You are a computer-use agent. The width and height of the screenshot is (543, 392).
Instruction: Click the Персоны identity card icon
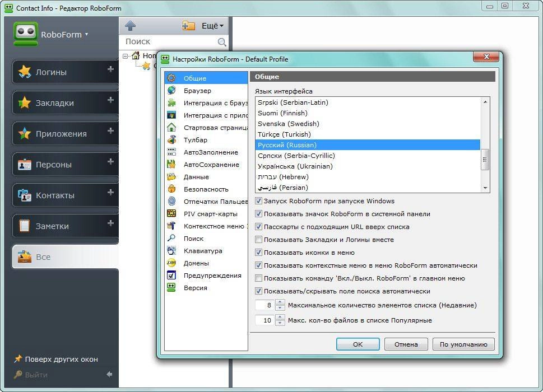click(x=25, y=165)
